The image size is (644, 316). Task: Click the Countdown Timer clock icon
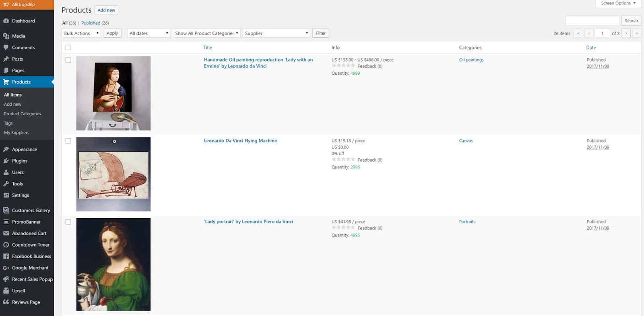(6, 245)
